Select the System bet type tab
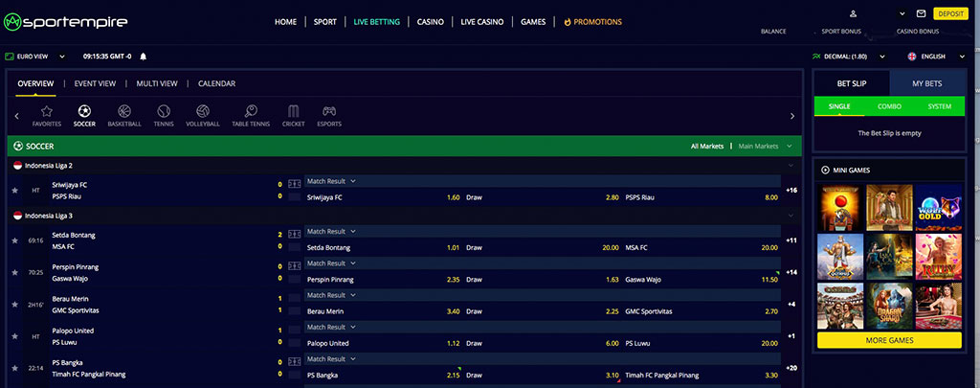This screenshot has width=980, height=388. click(x=940, y=106)
